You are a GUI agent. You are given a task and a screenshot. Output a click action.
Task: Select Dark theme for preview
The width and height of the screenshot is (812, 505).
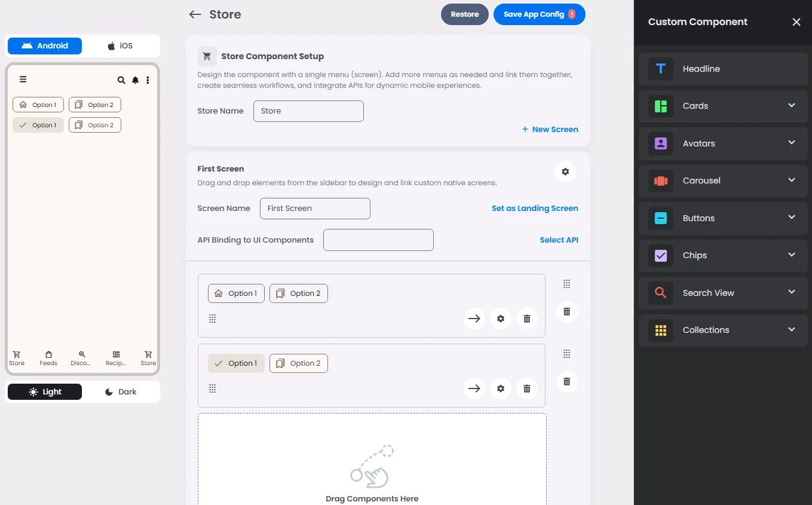(120, 392)
